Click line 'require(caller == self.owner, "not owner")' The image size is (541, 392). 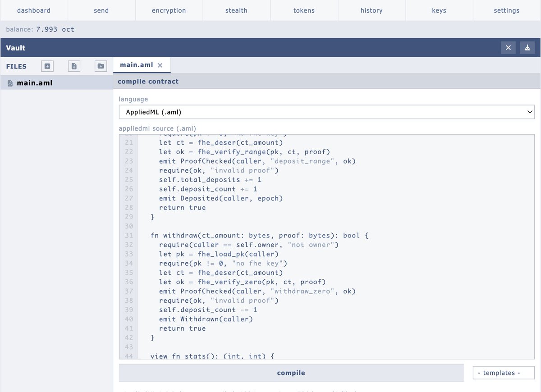(249, 245)
